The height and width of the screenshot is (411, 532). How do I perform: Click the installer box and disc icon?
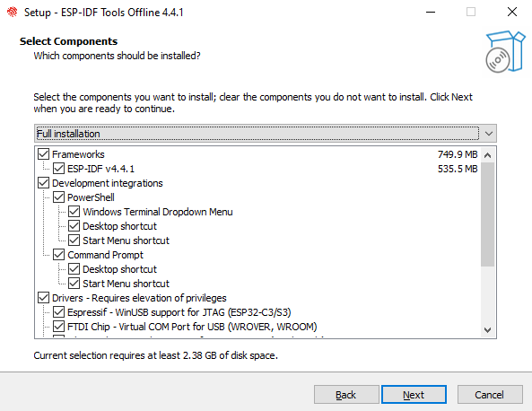(x=505, y=51)
